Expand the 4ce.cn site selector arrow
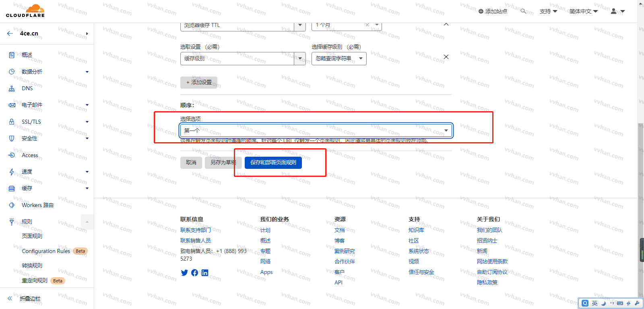Viewport: 644px width, 309px height. (87, 33)
